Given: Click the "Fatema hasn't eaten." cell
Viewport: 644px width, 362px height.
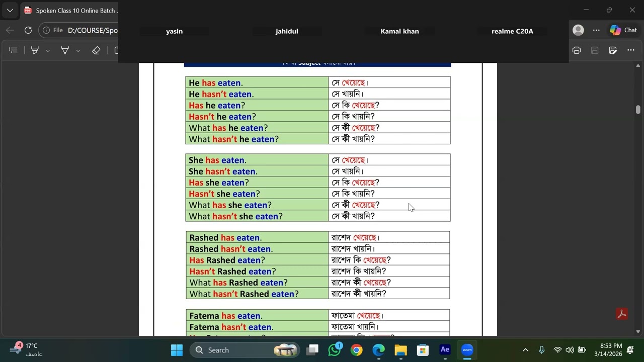Looking at the screenshot, I should pyautogui.click(x=257, y=327).
